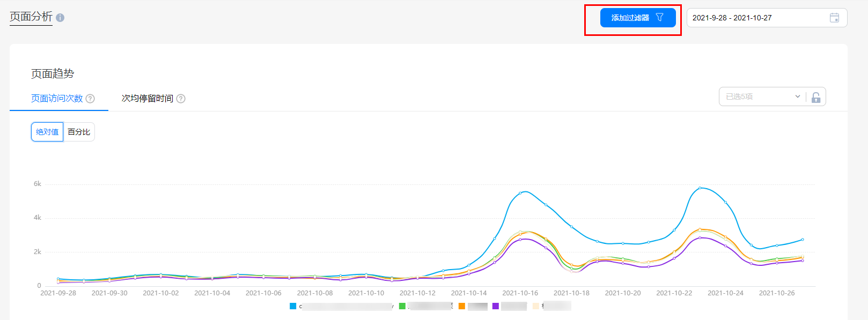The image size is (868, 320).
Task: Click the purple legend color square
Action: pyautogui.click(x=496, y=306)
